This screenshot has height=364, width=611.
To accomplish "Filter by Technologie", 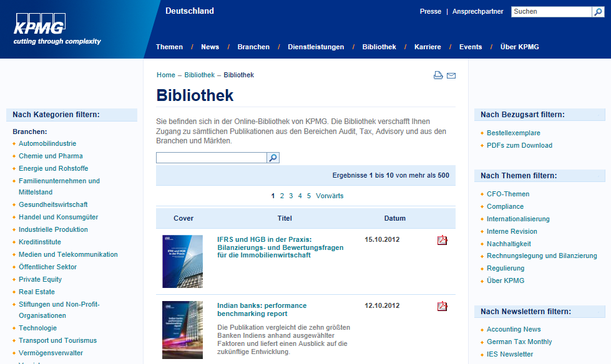I will (38, 328).
